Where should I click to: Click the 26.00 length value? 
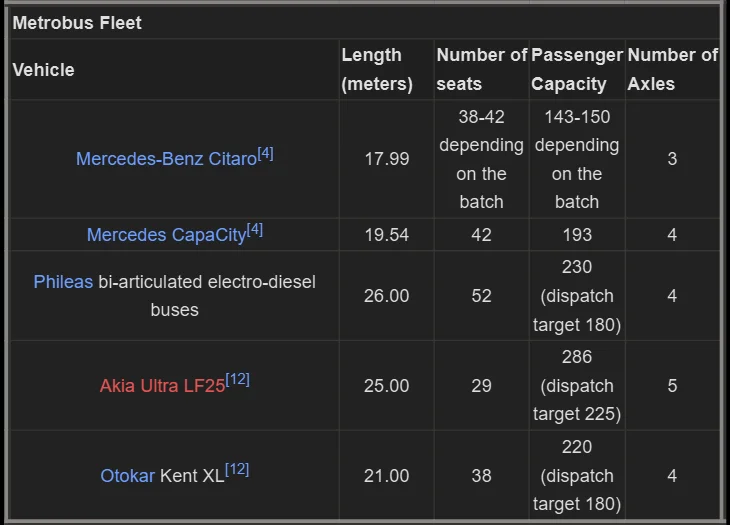pos(386,296)
